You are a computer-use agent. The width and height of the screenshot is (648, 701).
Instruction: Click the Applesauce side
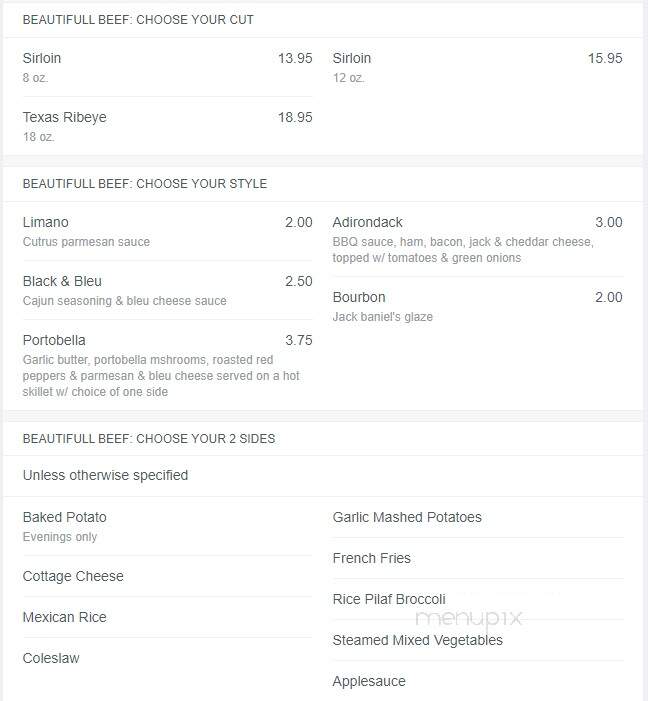477,681
